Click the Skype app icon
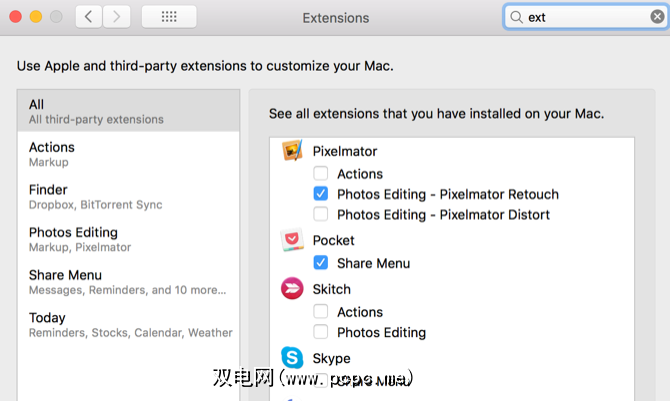 click(x=292, y=358)
